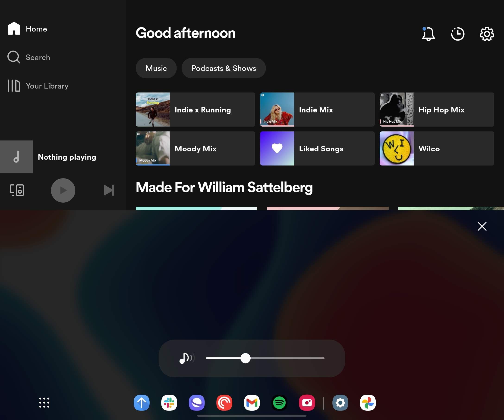This screenshot has width=504, height=420.
Task: Launch Pocket Casts from the dock
Action: [224, 403]
